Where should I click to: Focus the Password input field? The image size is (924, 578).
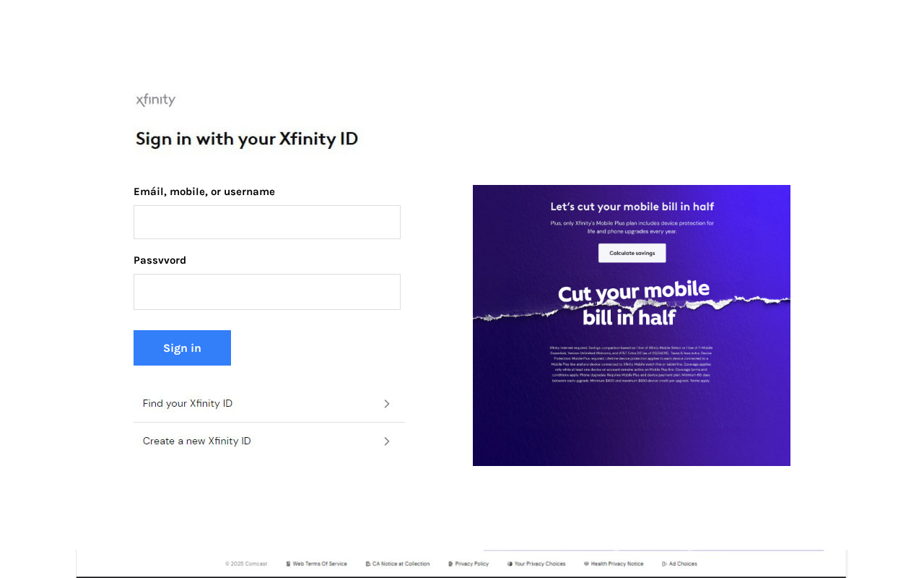click(x=267, y=292)
